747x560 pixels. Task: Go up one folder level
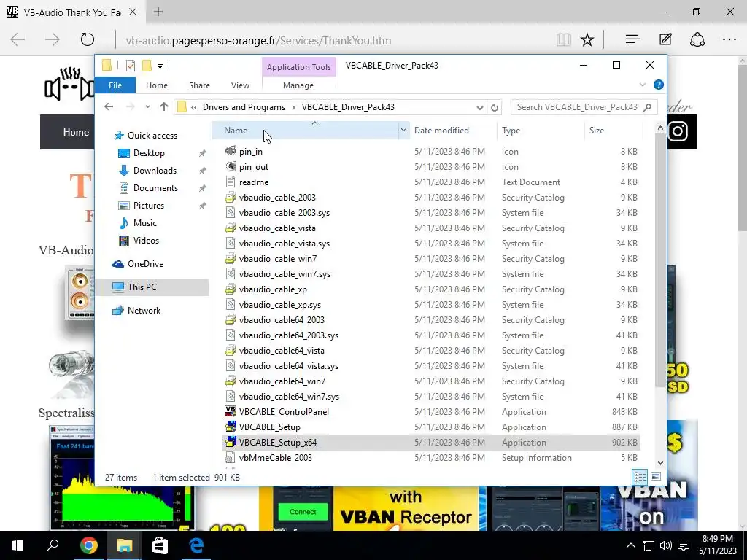164,106
